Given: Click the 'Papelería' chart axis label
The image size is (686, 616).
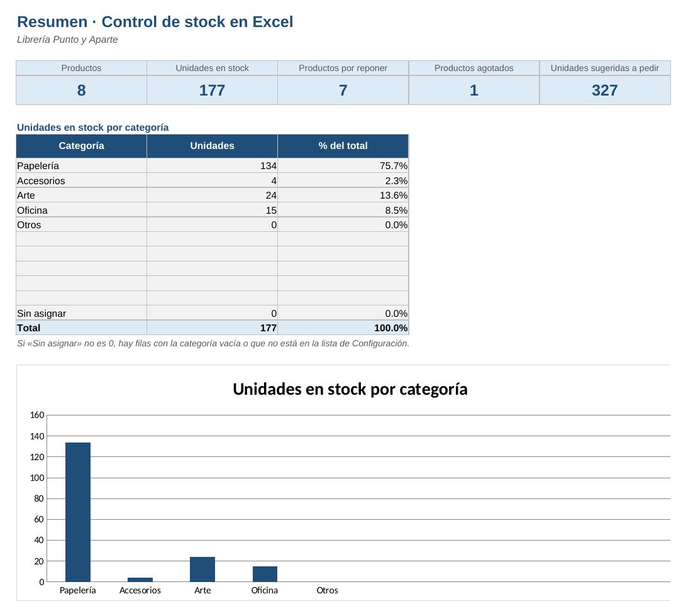Looking at the screenshot, I should (x=78, y=590).
